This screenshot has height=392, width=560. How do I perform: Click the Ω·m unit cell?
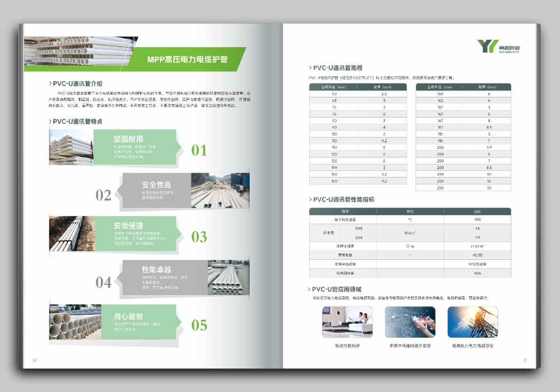point(410,246)
